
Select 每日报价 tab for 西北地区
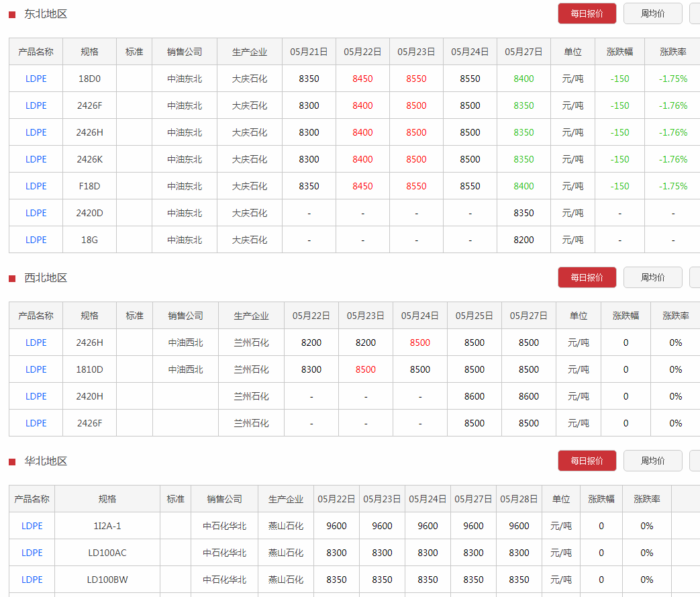click(587, 277)
